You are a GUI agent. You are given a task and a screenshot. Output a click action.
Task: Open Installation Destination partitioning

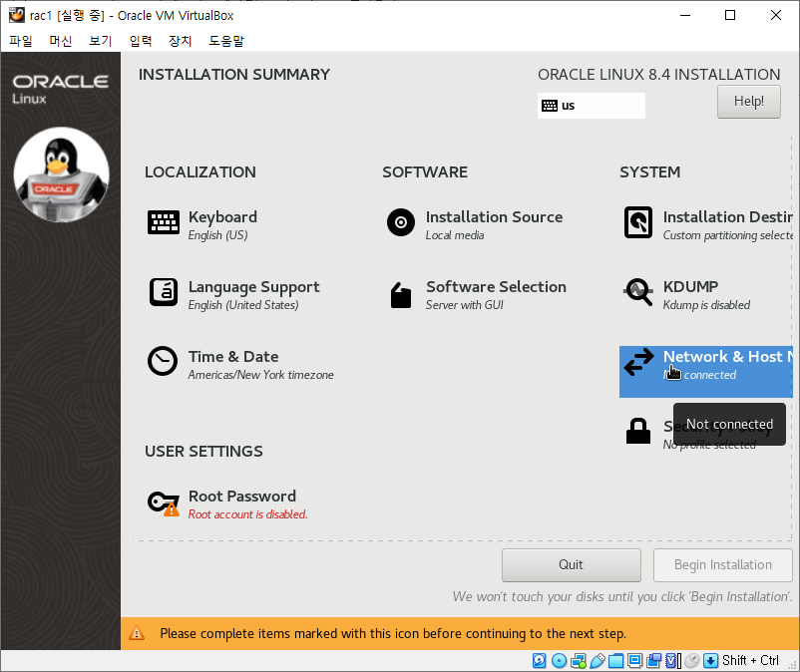point(707,225)
